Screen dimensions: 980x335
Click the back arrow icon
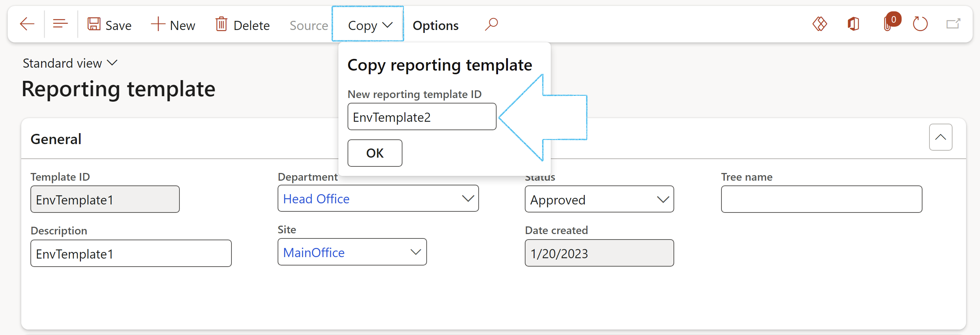coord(27,24)
